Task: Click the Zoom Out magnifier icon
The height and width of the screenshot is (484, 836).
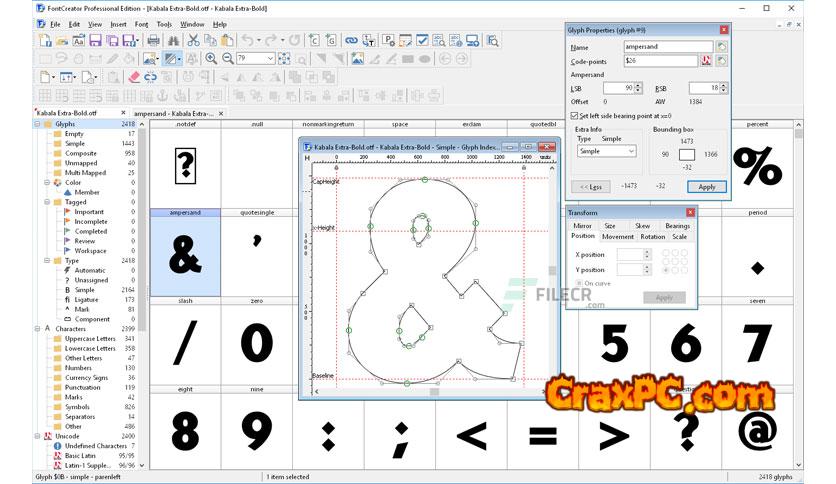Action: [227, 58]
